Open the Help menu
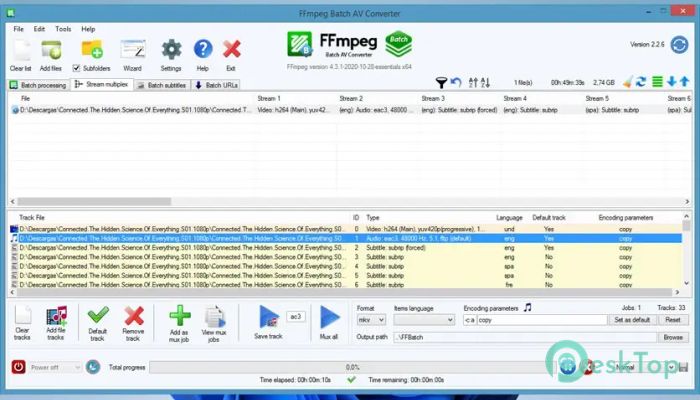 click(x=88, y=29)
